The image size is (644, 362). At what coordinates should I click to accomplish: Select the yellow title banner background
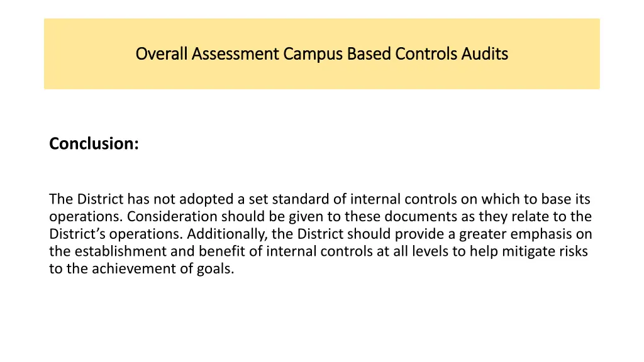[x=321, y=54]
